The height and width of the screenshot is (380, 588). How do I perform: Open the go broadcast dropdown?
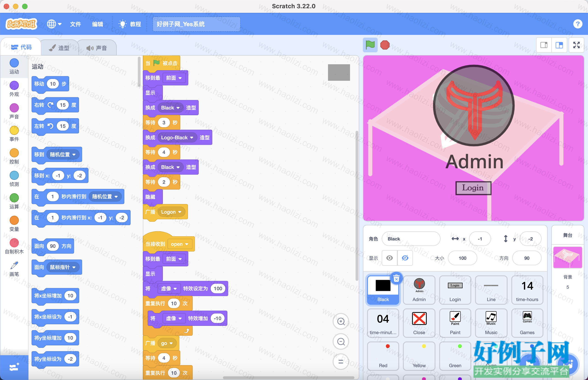167,343
